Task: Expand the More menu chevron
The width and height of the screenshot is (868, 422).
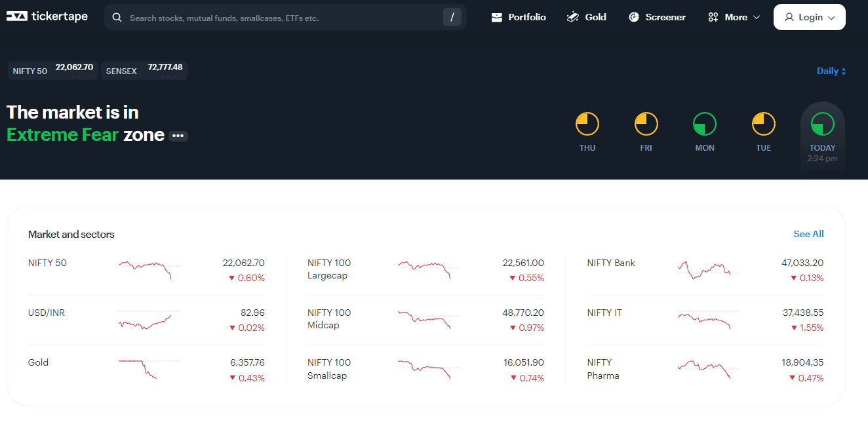Action: pos(757,18)
